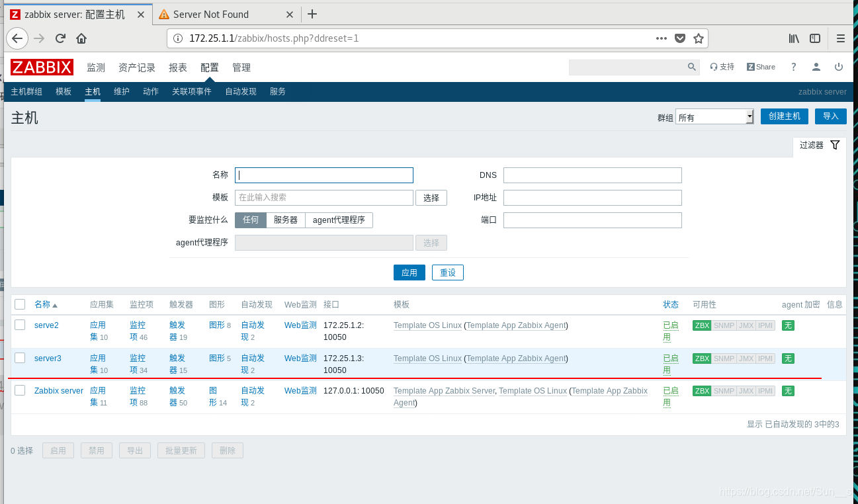Open the 资产记录 top menu
The width and height of the screenshot is (858, 504).
click(x=137, y=67)
